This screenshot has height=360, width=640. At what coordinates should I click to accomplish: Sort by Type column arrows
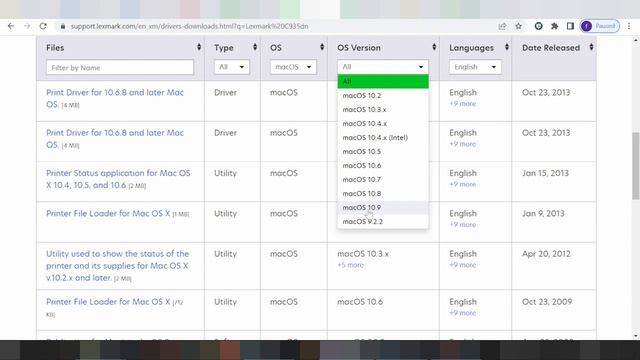point(255,47)
